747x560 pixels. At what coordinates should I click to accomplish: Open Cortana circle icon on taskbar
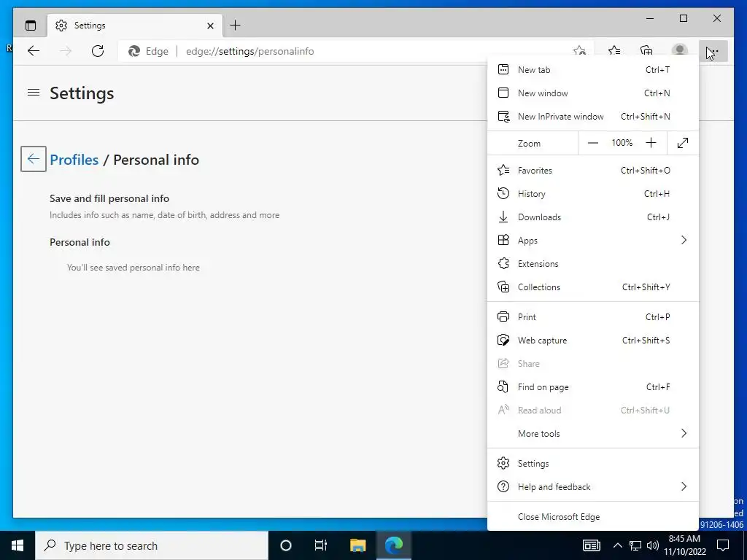pos(286,545)
